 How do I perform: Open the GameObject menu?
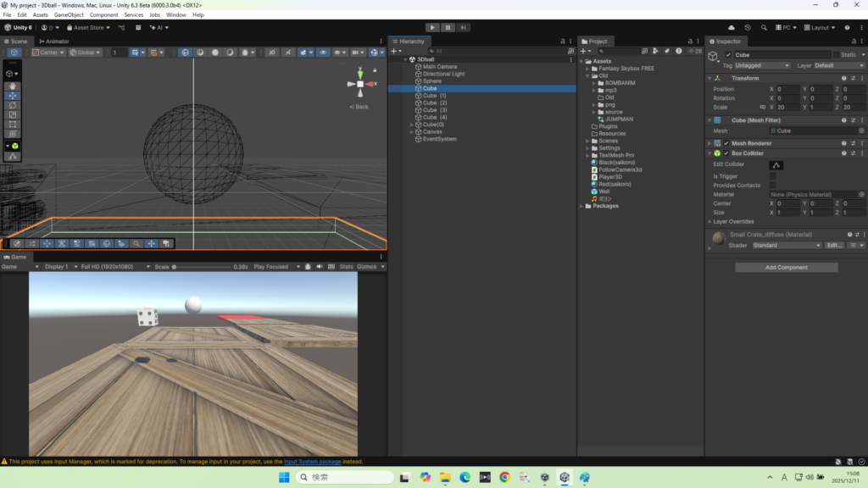[68, 14]
